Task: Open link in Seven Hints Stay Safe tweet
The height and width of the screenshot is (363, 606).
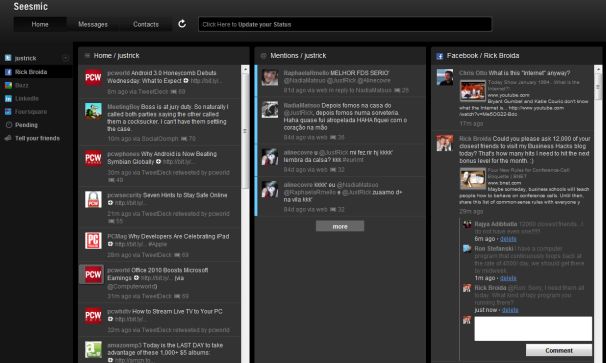Action: click(x=130, y=203)
